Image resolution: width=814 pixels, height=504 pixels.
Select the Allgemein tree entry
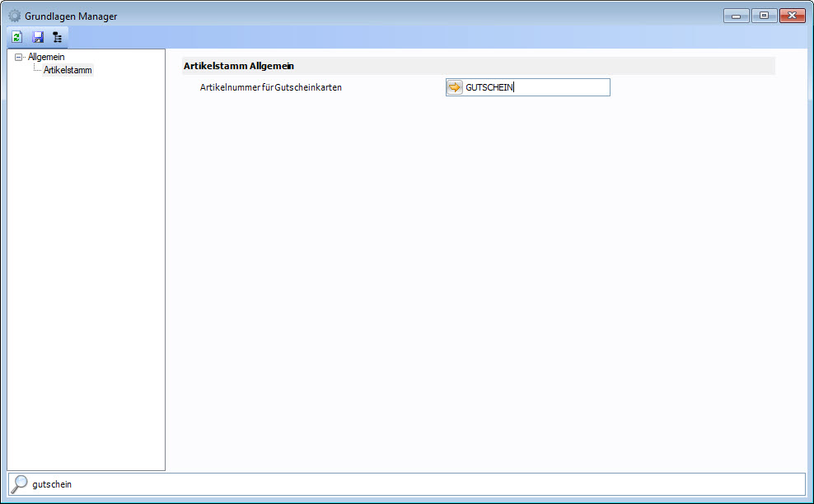click(46, 58)
